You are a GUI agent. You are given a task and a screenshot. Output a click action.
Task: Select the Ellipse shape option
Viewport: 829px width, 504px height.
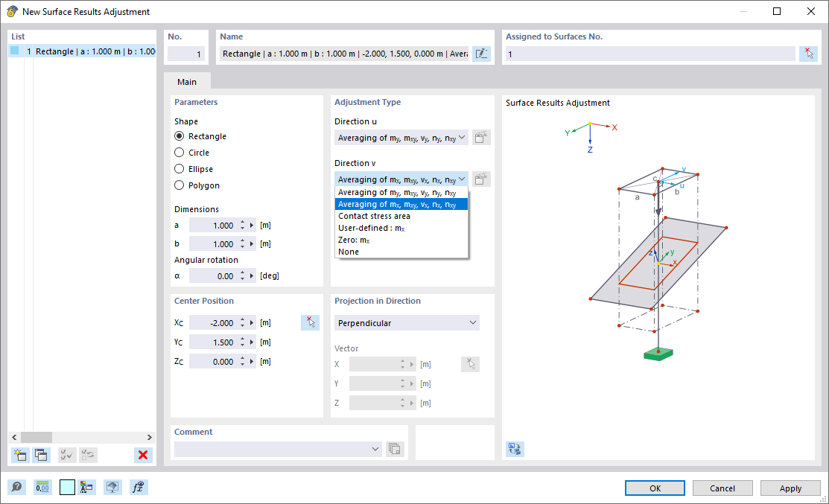point(178,168)
